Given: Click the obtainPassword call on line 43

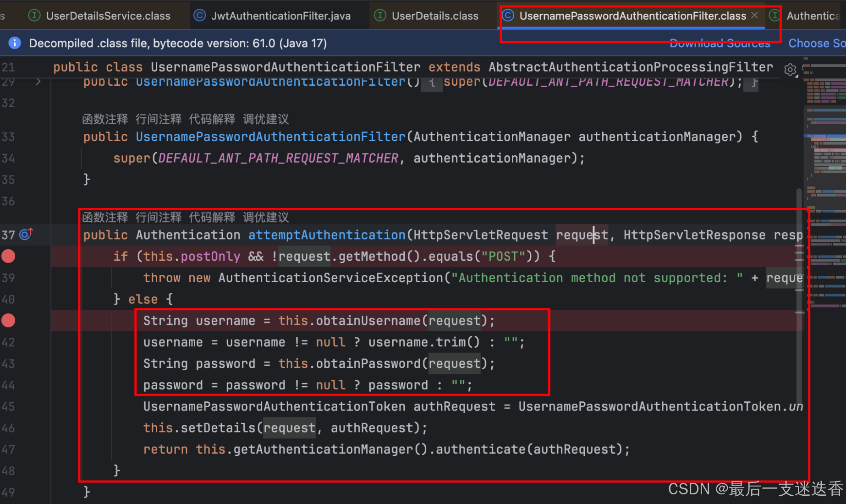Looking at the screenshot, I should 368,364.
